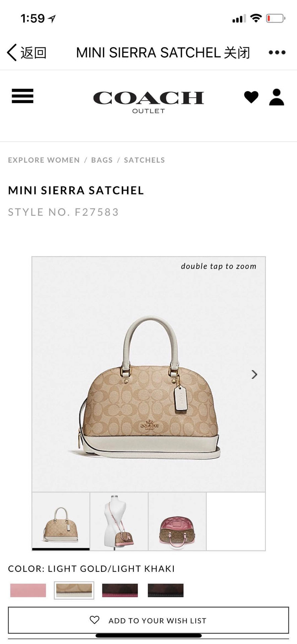Open the hamburger navigation menu
The image size is (297, 644).
coord(22,96)
